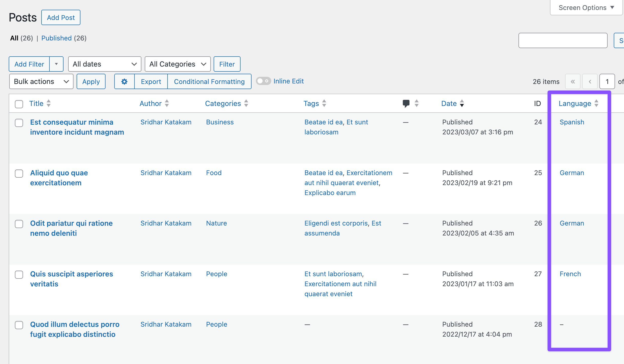Click previous page single-arrow button

click(590, 81)
